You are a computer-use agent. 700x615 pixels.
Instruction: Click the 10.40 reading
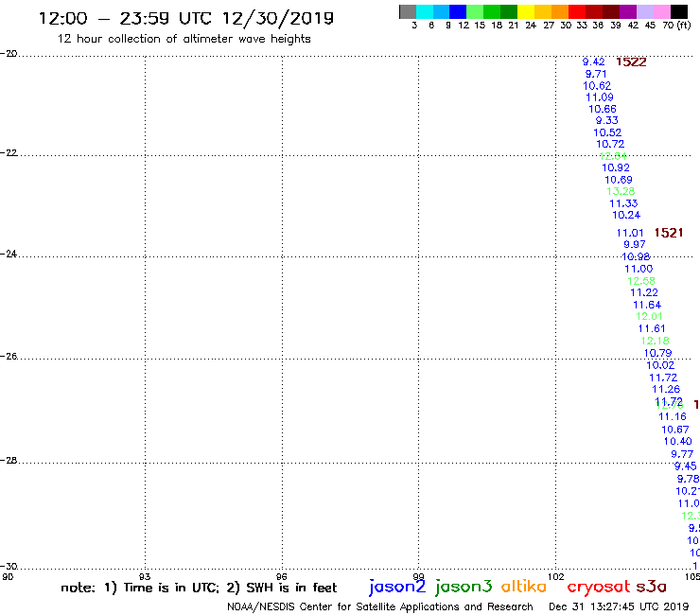677,441
